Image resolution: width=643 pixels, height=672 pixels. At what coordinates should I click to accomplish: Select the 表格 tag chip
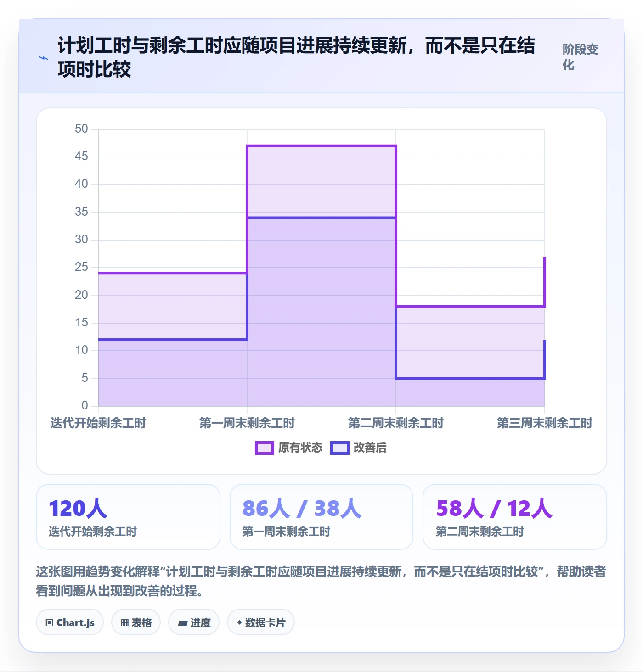point(136,622)
